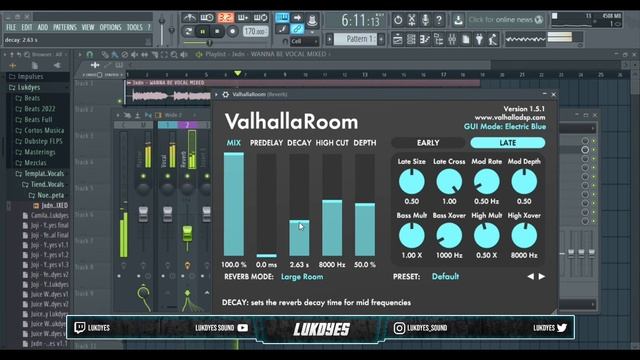Open the Channel rack view icon
Screen dimensions: 640x360
(411, 40)
